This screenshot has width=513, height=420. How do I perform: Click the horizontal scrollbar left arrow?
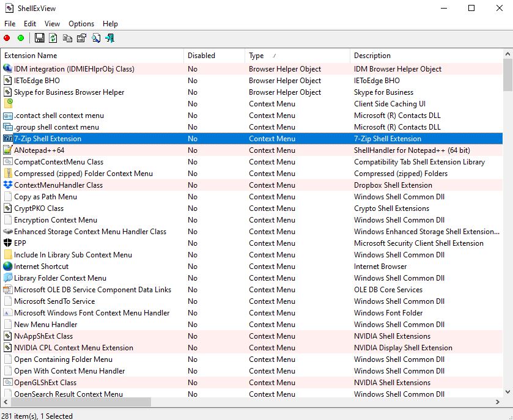(6, 402)
